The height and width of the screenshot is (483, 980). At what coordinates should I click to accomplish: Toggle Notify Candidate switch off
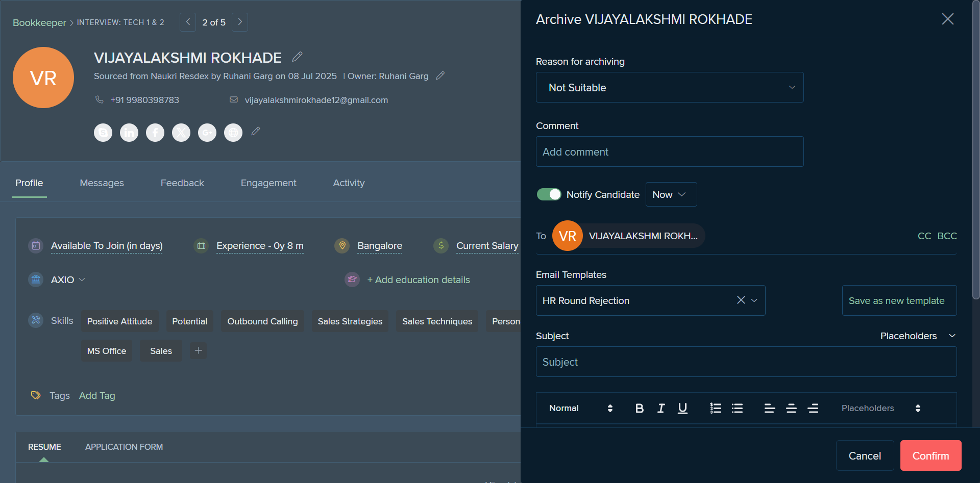[x=549, y=194]
